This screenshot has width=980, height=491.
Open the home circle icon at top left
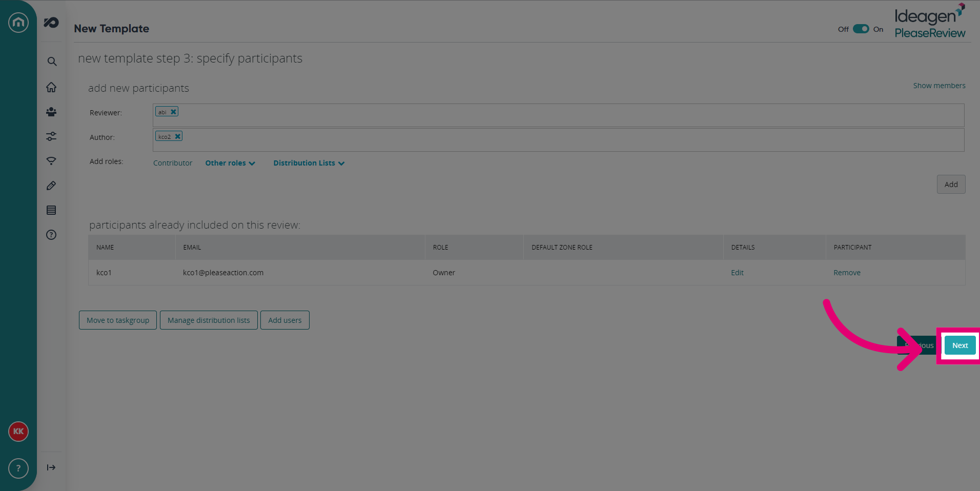[18, 22]
